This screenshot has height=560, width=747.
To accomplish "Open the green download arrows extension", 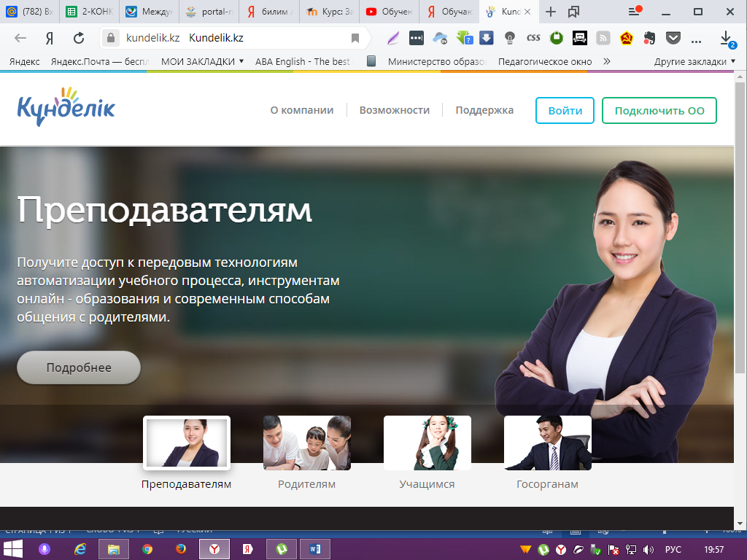I will coord(464,38).
